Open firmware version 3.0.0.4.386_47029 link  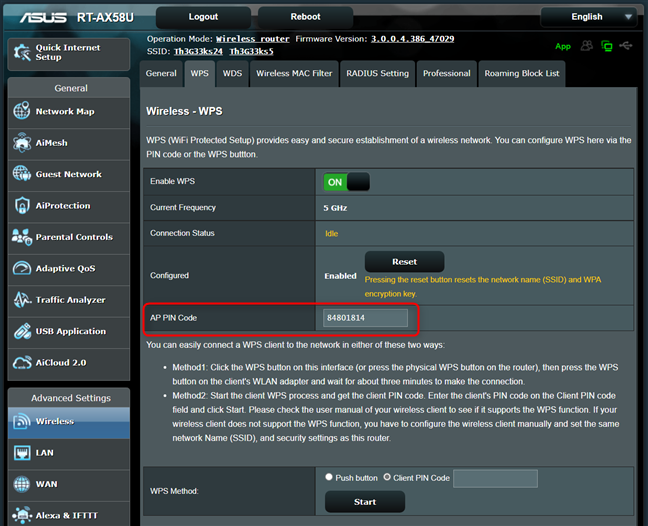tap(412, 39)
